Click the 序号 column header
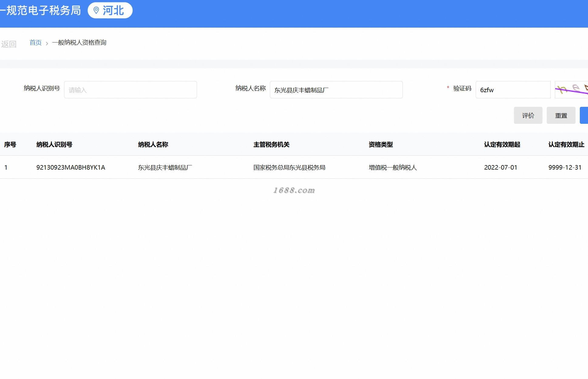The height and width of the screenshot is (379, 588). pyautogui.click(x=10, y=144)
